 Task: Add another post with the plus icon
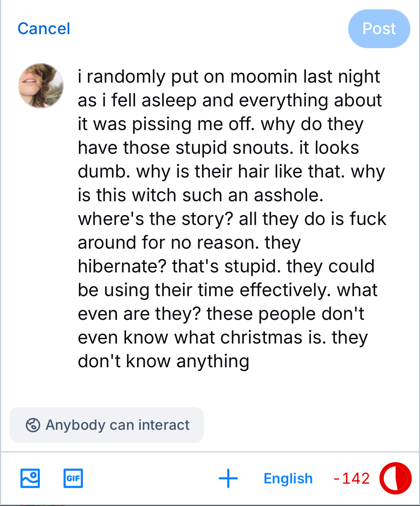click(228, 478)
